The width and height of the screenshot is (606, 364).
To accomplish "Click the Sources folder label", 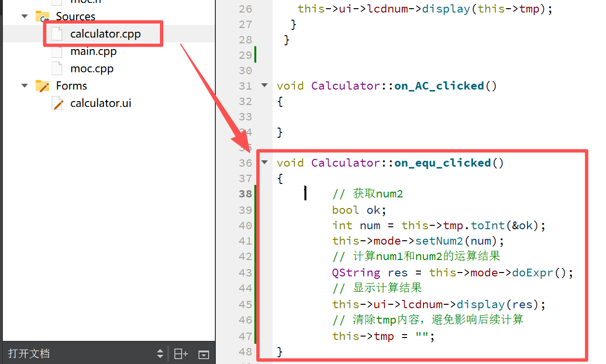I will click(76, 17).
